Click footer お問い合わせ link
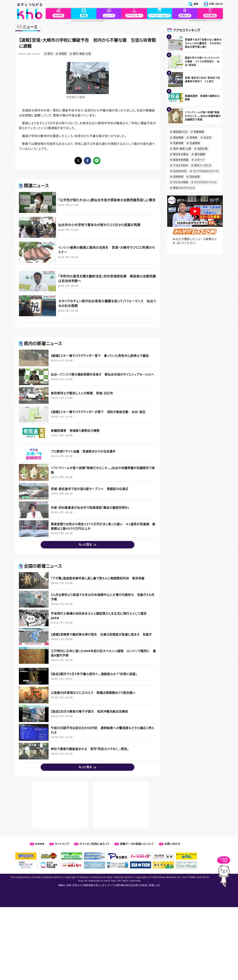 [x=170, y=844]
